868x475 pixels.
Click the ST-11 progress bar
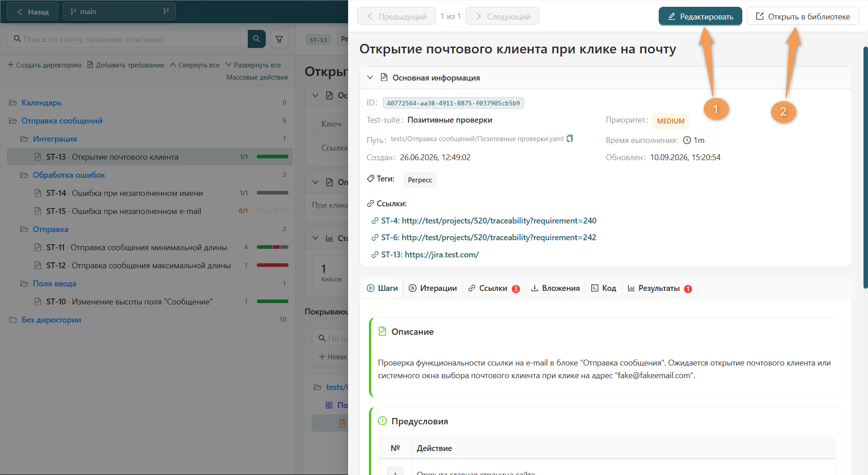point(273,247)
